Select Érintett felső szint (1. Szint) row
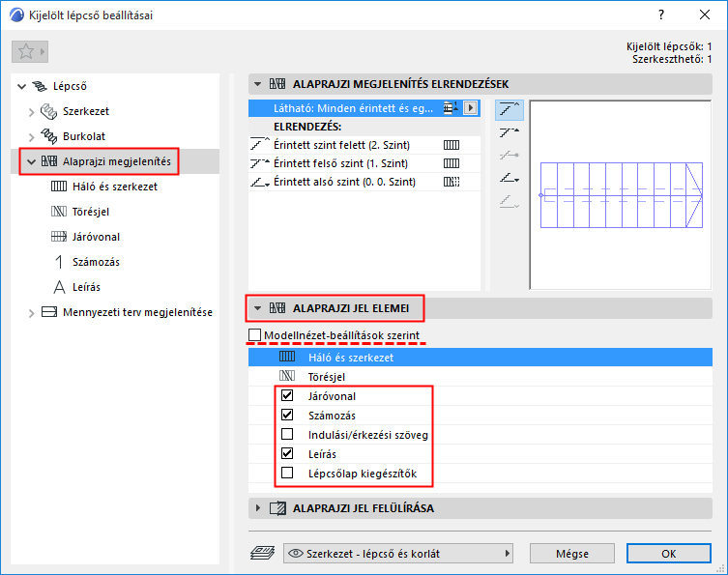This screenshot has height=575, width=728. coord(364,163)
